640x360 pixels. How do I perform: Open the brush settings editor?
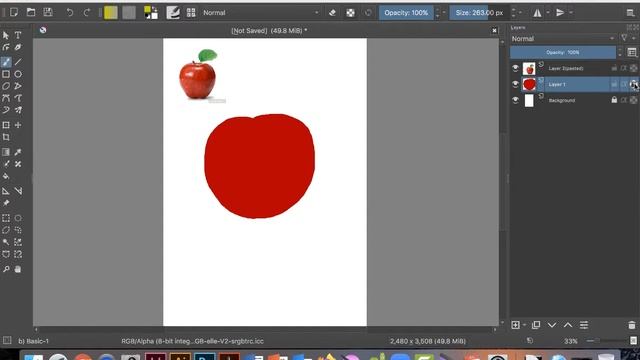(173, 13)
